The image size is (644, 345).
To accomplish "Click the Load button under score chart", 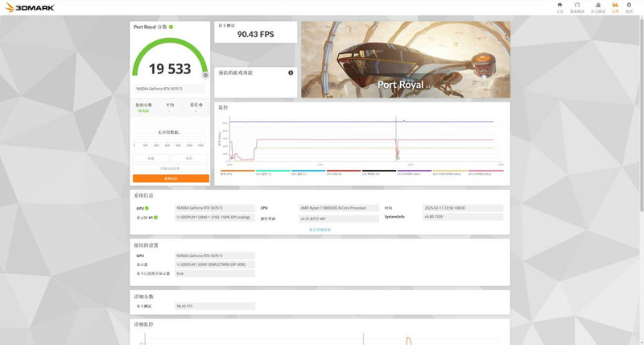I will tap(151, 158).
